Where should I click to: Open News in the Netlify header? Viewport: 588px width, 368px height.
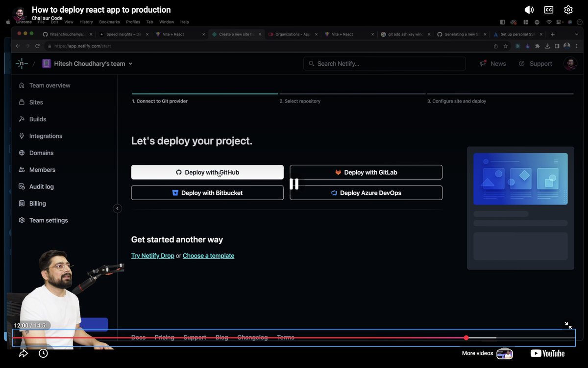[x=492, y=64]
